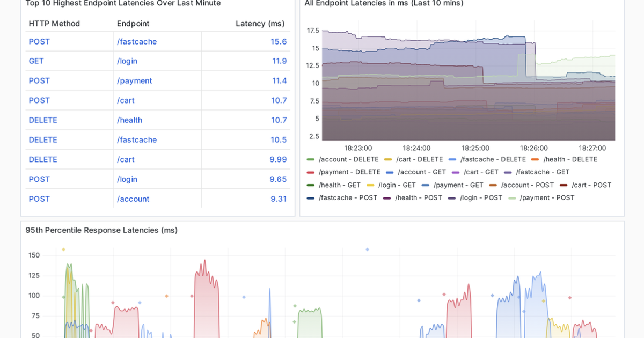Click the /login endpoint in the POST row
This screenshot has height=338, width=644.
point(127,179)
